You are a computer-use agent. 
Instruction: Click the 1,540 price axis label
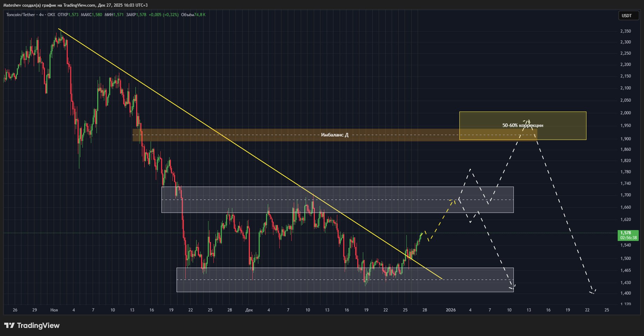[x=625, y=245]
